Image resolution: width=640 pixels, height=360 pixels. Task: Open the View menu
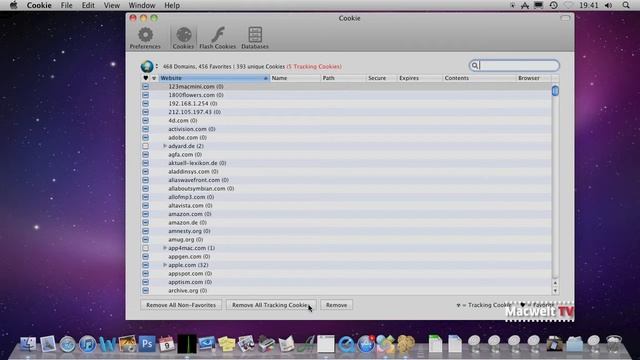(x=111, y=5)
